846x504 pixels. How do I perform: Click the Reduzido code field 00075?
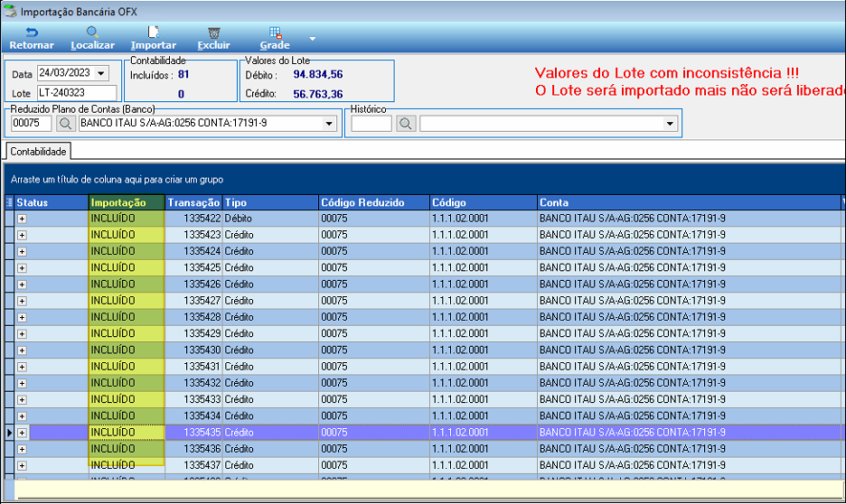(x=32, y=124)
